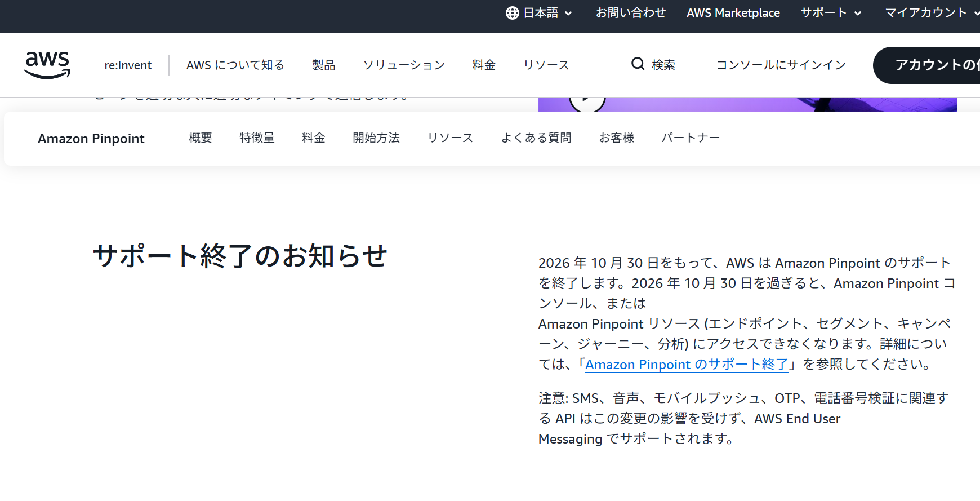
Task: Switch to the 開始方法 tab
Action: 376,138
